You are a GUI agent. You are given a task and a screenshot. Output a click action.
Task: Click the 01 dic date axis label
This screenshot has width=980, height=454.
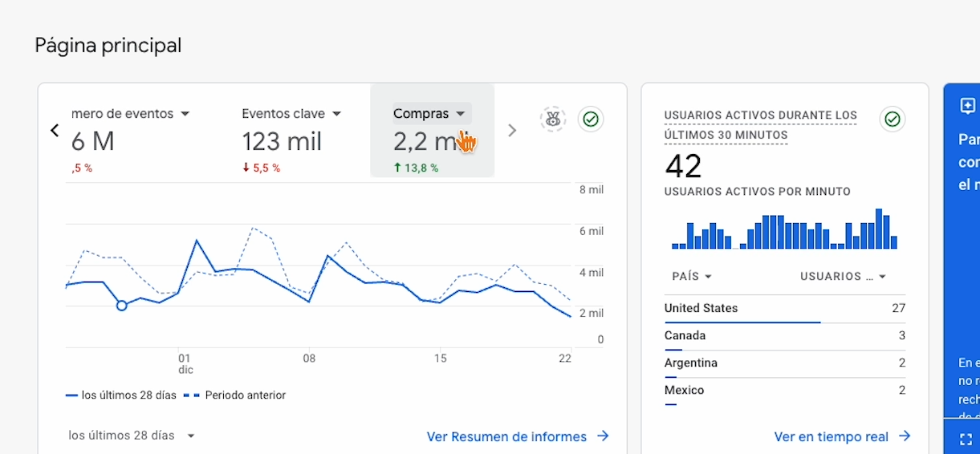click(x=185, y=363)
